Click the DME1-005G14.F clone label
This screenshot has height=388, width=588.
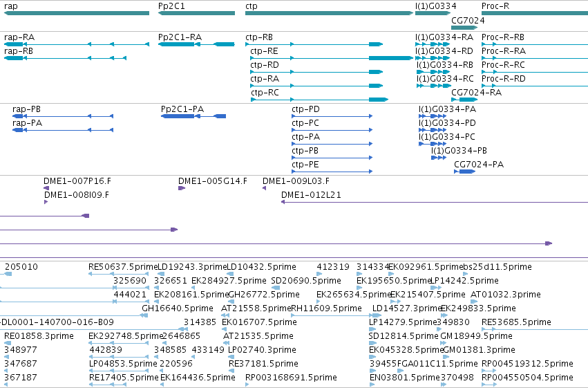click(213, 181)
